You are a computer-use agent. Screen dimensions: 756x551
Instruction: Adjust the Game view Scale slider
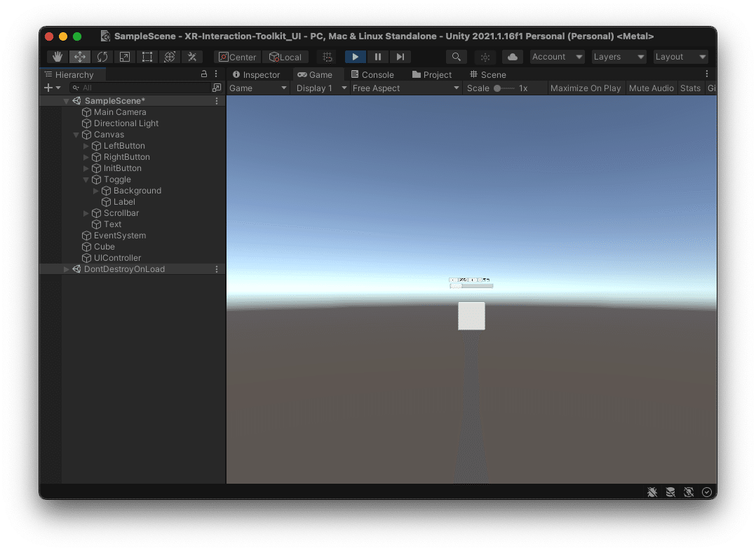(504, 88)
